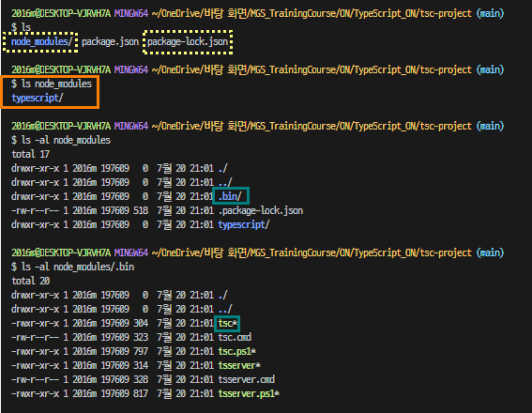The height and width of the screenshot is (413, 532).
Task: Click permissions drwxr-xr-x in the .bin/ row
Action: (x=35, y=196)
